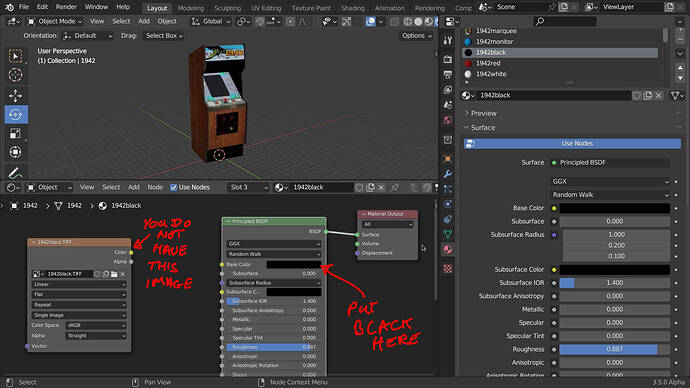This screenshot has width=690, height=388.
Task: Activate the Rotate tool in viewport toolbar
Action: [15, 114]
